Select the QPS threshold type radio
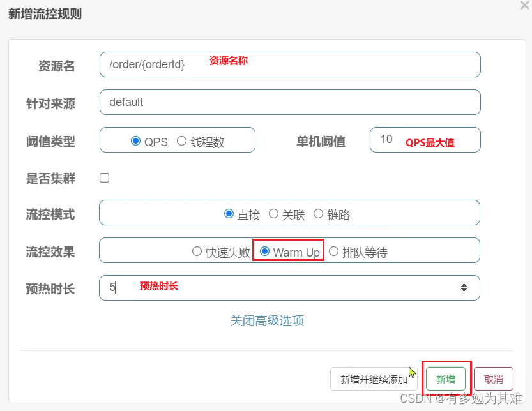Screen dimensions: 532x411 coord(135,141)
